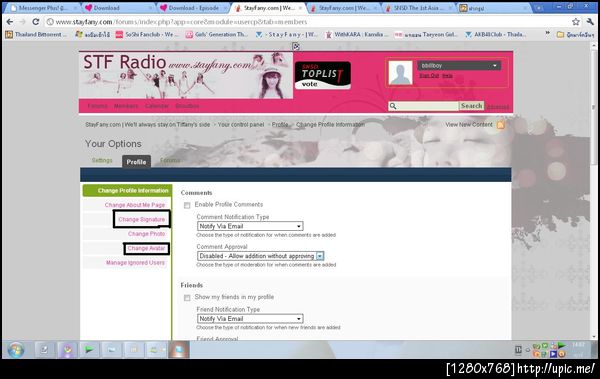Screen dimensions: 600x379
Task: Click the StayFany.com home breadcrumb
Action: coord(147,125)
